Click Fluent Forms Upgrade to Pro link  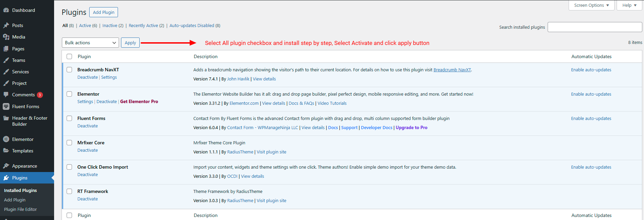click(411, 127)
